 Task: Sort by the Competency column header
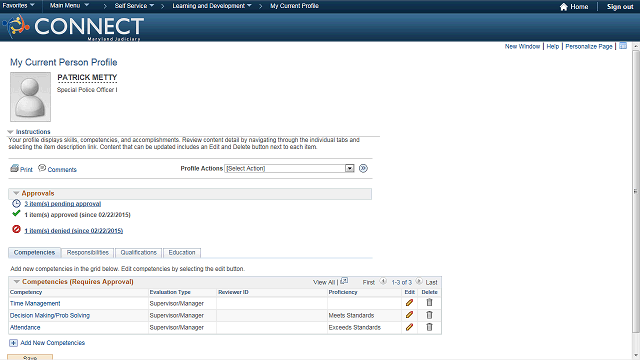(26, 292)
